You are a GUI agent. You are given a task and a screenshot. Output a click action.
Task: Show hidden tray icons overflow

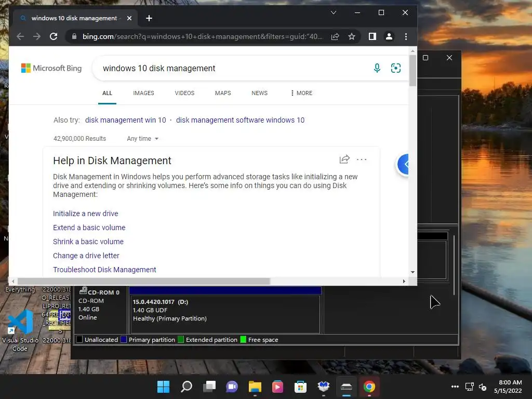coord(455,387)
